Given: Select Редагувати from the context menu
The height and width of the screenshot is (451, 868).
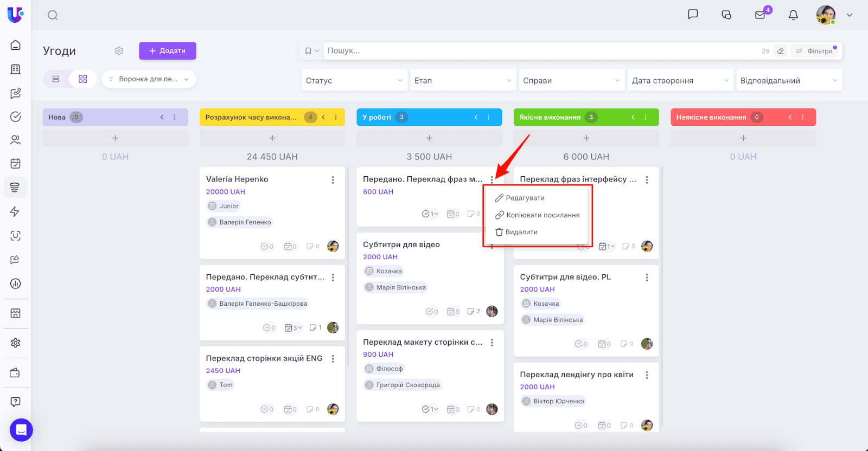Looking at the screenshot, I should coord(525,198).
